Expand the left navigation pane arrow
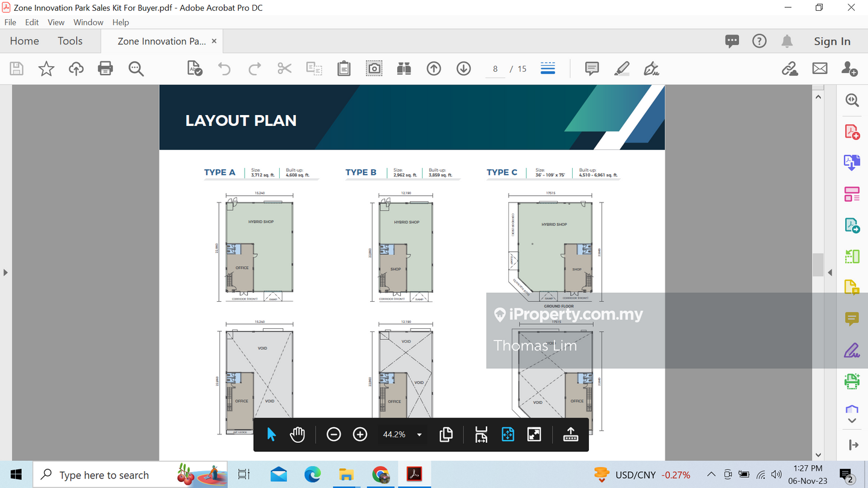This screenshot has height=488, width=868. [5, 272]
